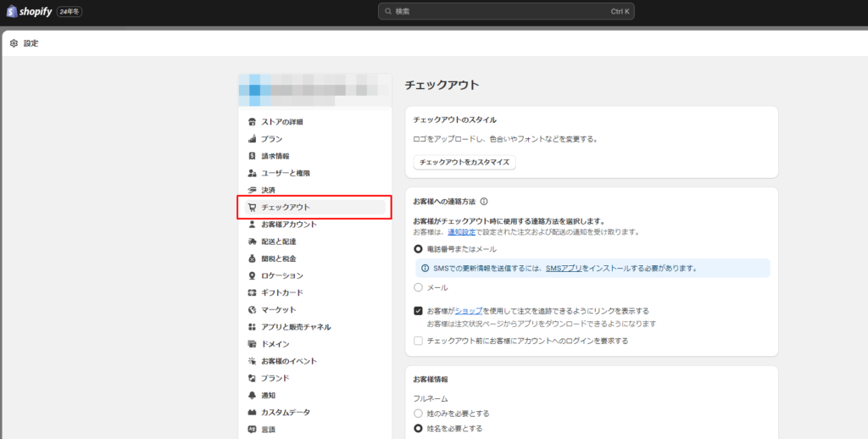Open the お客様アカウント settings menu
868x439 pixels.
(x=288, y=225)
